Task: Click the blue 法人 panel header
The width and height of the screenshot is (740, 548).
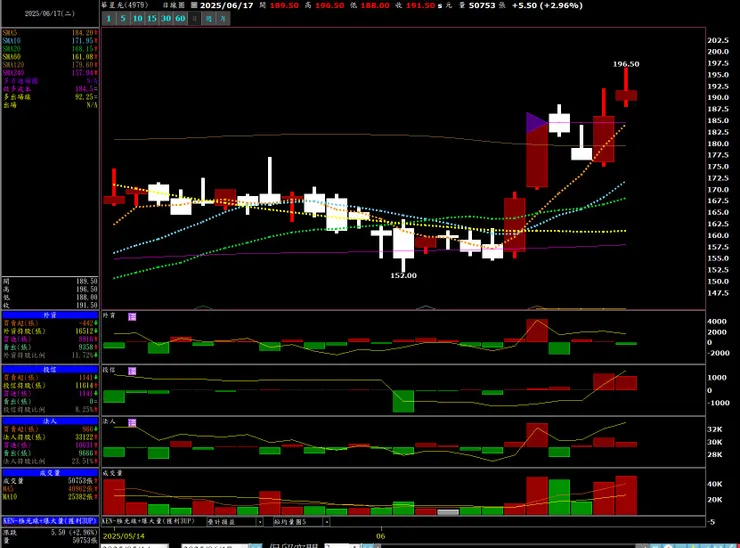Action: click(50, 421)
